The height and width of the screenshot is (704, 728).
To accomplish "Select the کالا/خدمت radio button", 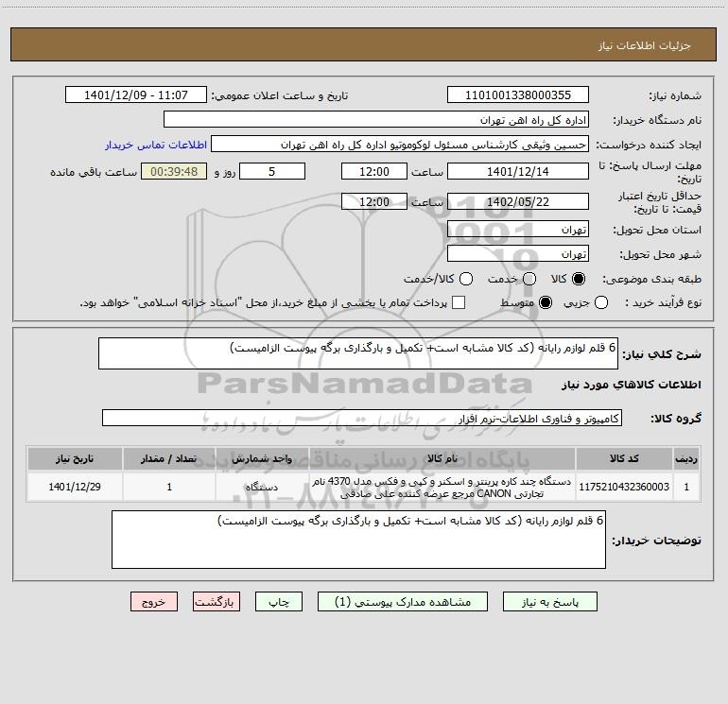I will click(466, 279).
